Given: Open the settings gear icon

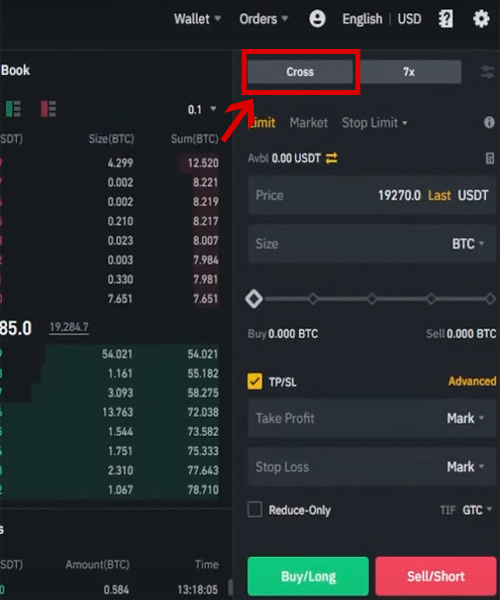Looking at the screenshot, I should [481, 18].
